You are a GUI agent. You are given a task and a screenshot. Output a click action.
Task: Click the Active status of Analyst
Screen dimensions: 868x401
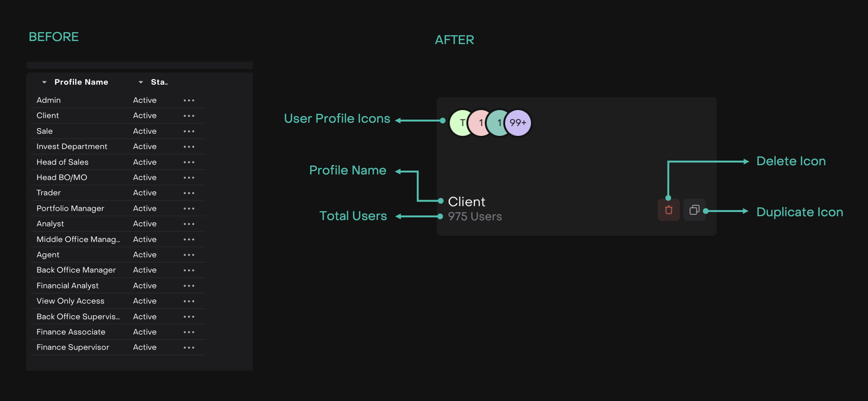coord(144,224)
